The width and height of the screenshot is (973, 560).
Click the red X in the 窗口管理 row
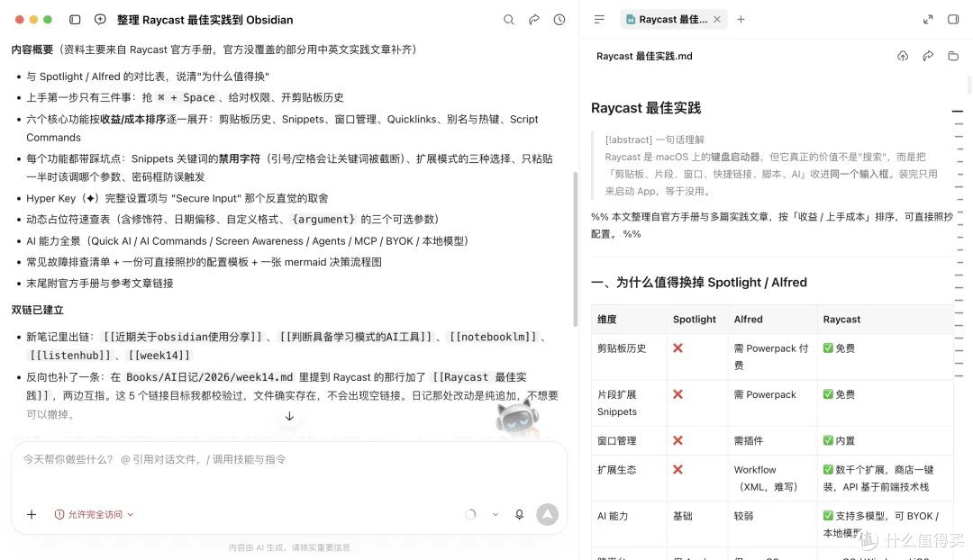pos(677,440)
